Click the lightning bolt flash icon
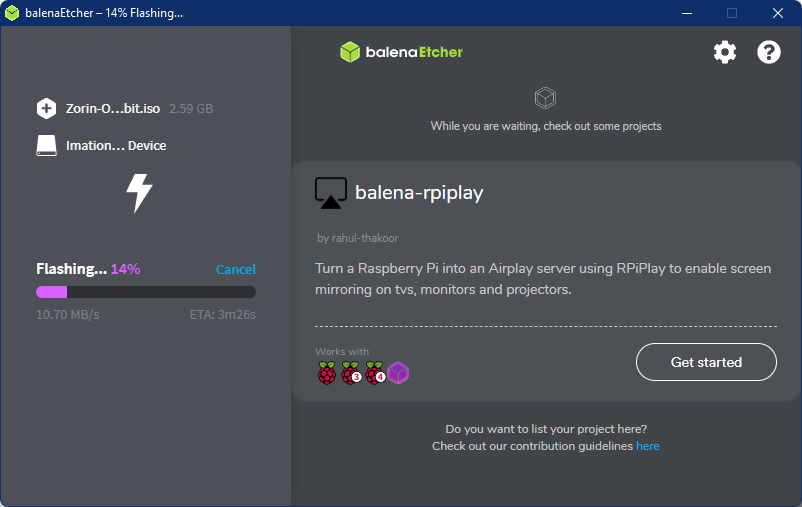 [x=139, y=193]
